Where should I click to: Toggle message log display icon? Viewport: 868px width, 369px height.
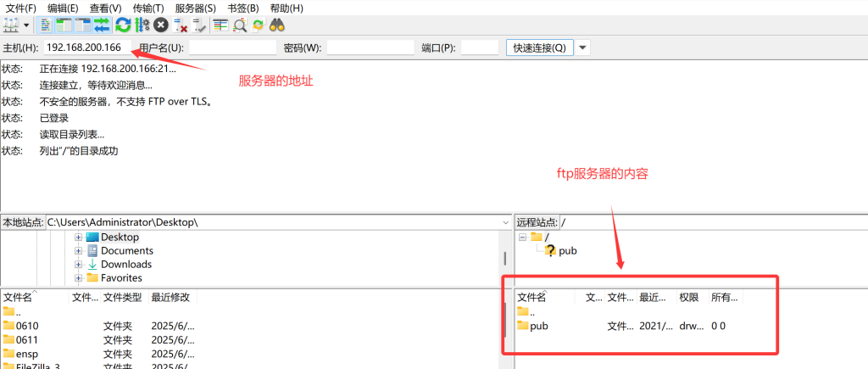pyautogui.click(x=46, y=25)
